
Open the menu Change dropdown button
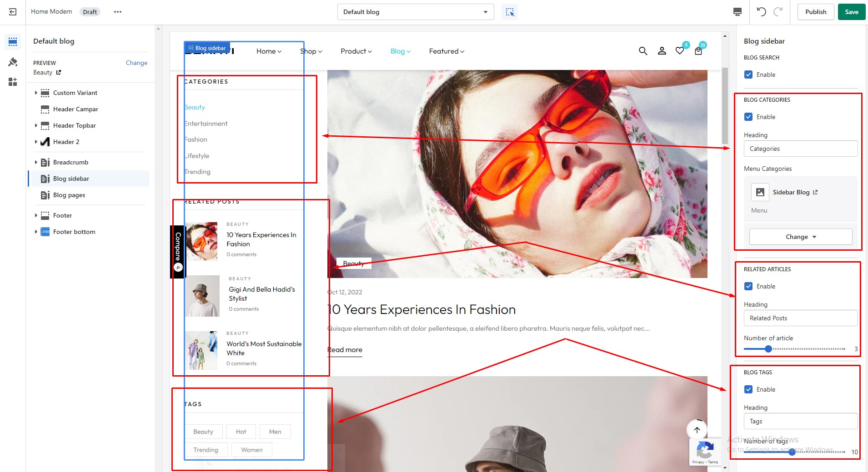click(801, 237)
